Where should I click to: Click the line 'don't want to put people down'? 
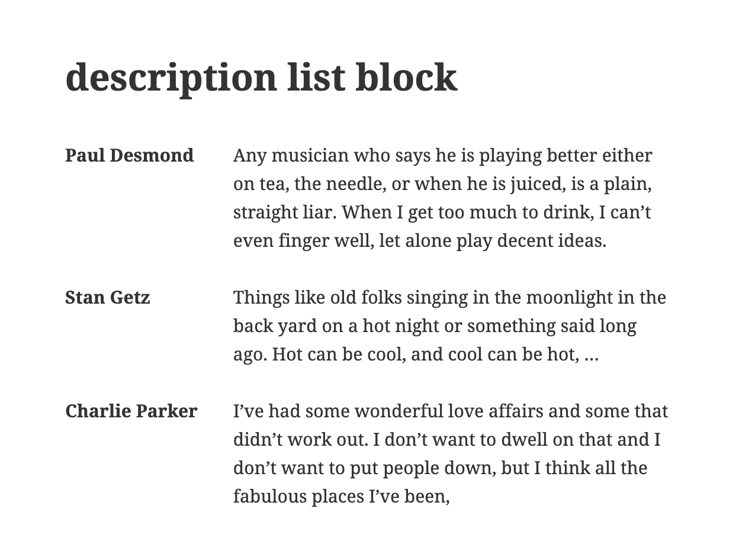click(440, 468)
